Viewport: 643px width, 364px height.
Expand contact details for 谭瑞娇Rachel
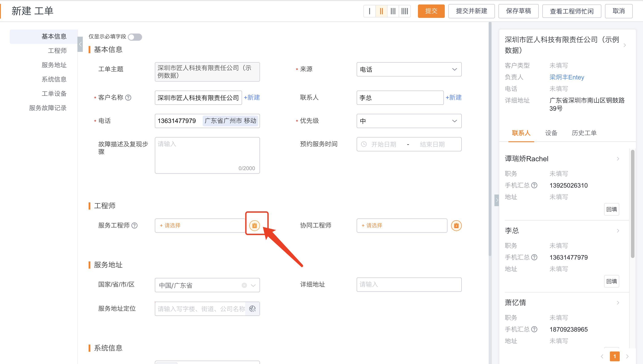coord(618,159)
